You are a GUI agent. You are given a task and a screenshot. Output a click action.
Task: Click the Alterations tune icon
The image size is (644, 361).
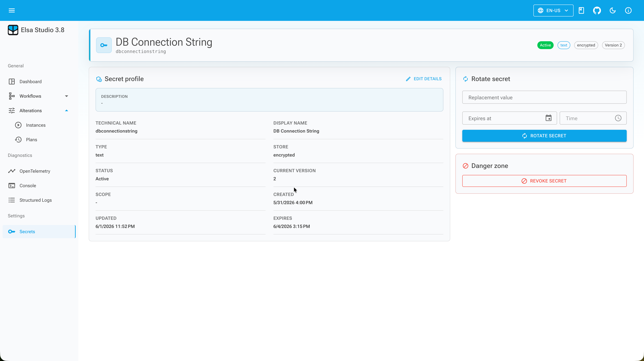(x=12, y=110)
